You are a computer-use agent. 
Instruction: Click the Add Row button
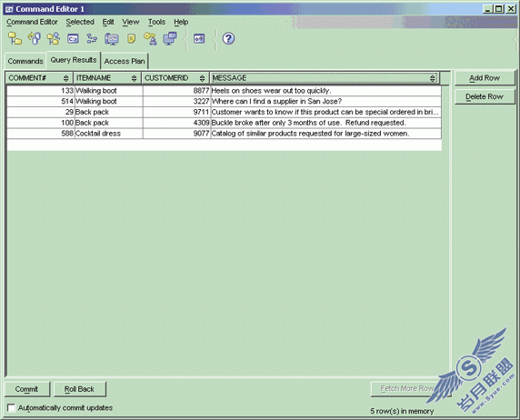point(485,78)
